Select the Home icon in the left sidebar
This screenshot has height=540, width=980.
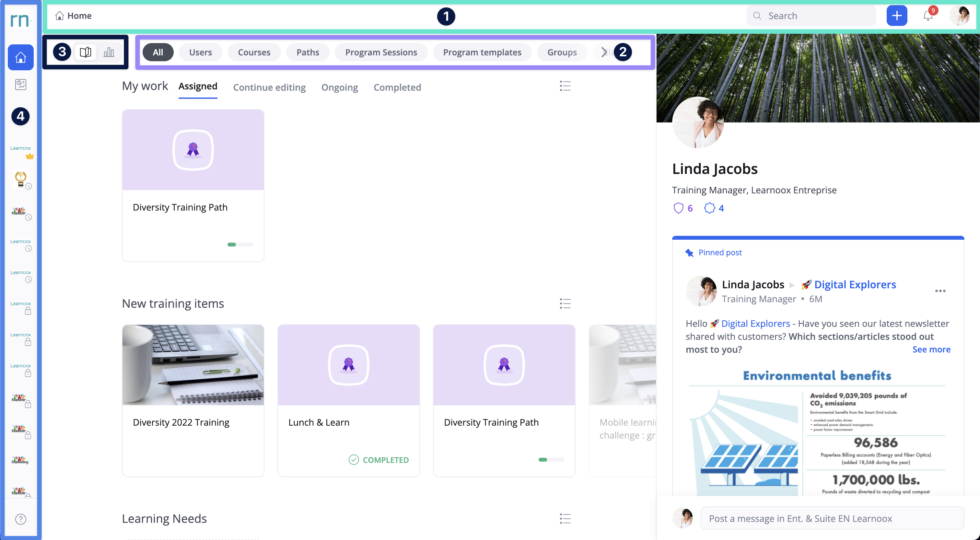coord(20,57)
